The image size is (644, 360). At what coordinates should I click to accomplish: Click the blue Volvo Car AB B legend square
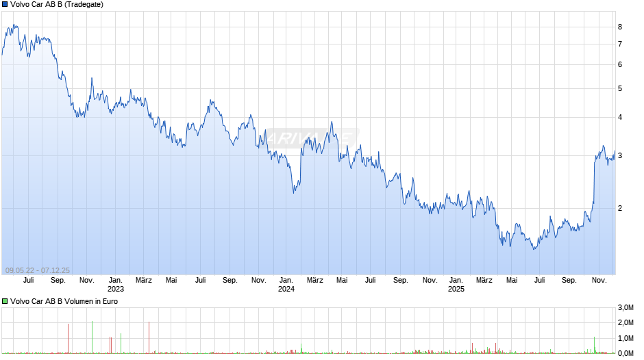[5, 5]
